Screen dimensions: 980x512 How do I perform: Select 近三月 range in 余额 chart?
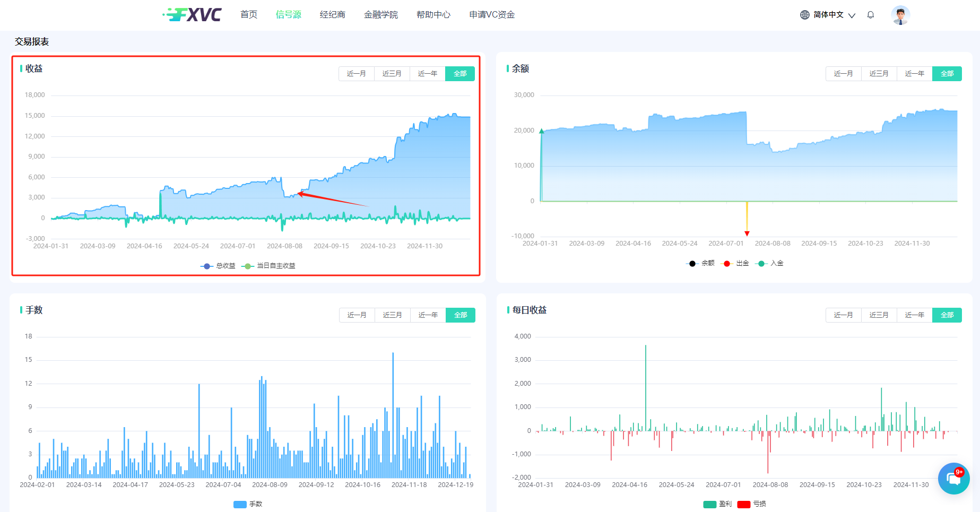coord(879,74)
